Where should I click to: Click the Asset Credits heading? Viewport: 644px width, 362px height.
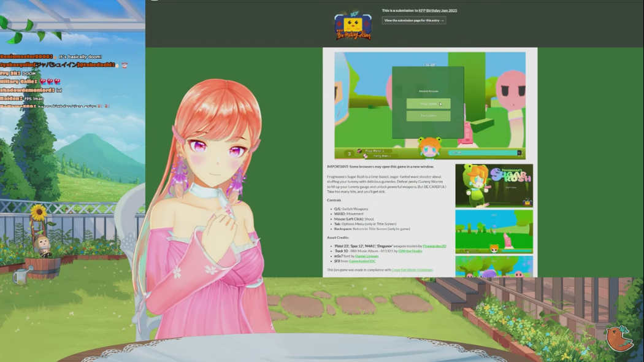pyautogui.click(x=337, y=237)
